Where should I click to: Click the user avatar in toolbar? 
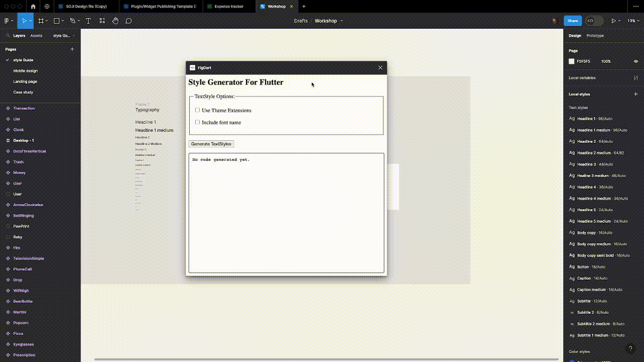[554, 21]
